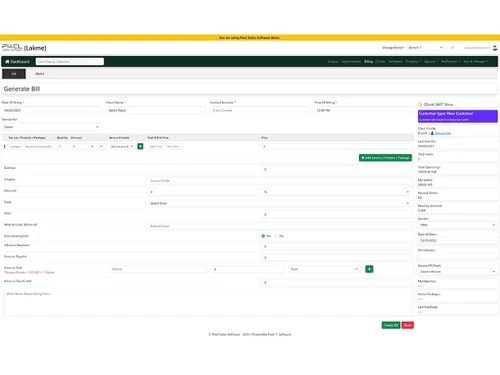Click the Category field in service row

click(x=16, y=146)
